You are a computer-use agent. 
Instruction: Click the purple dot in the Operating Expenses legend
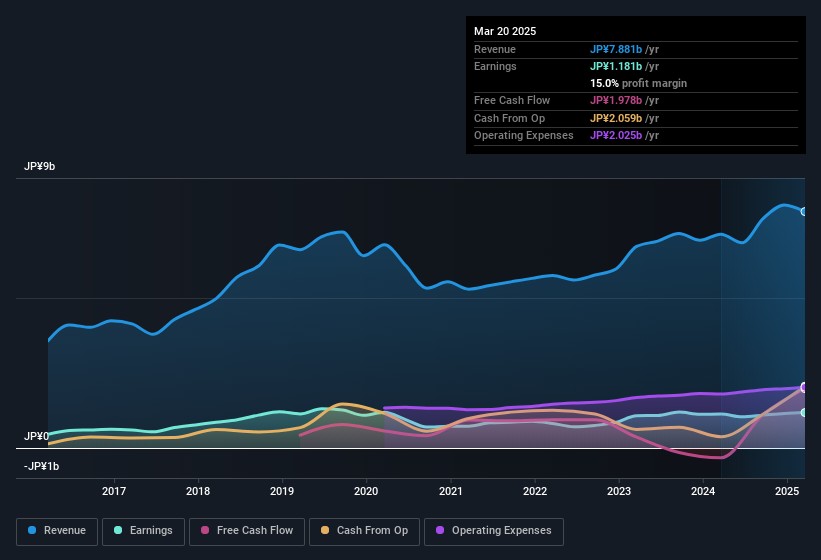click(x=440, y=531)
